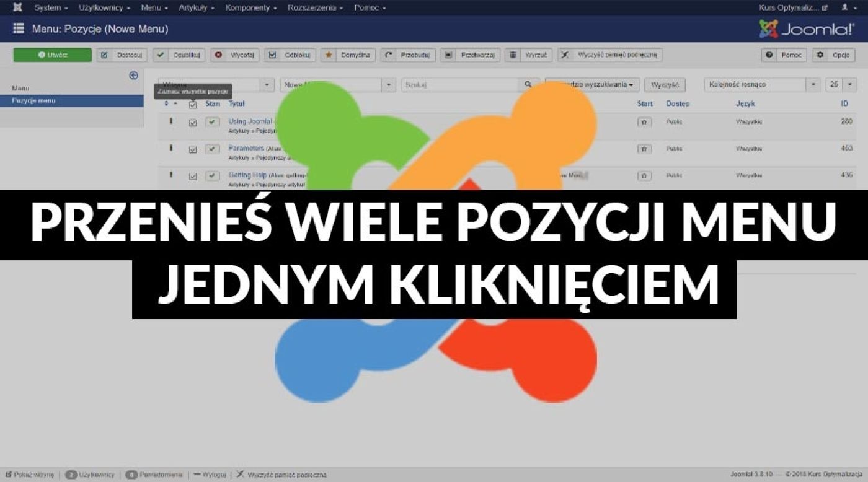
Task: Click status bar Wyczyść pamięć podręczną link
Action: click(282, 475)
